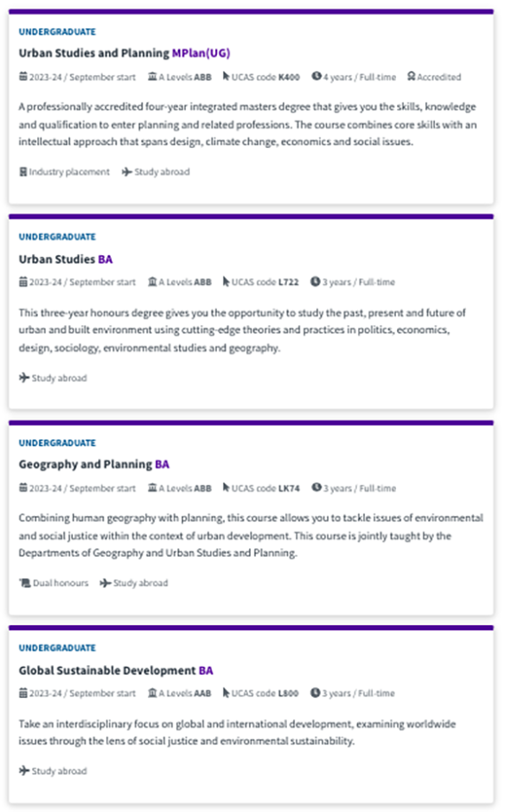
Task: Click the UNDERGRADUATE label on Geography and Planning card
Action: tap(57, 443)
